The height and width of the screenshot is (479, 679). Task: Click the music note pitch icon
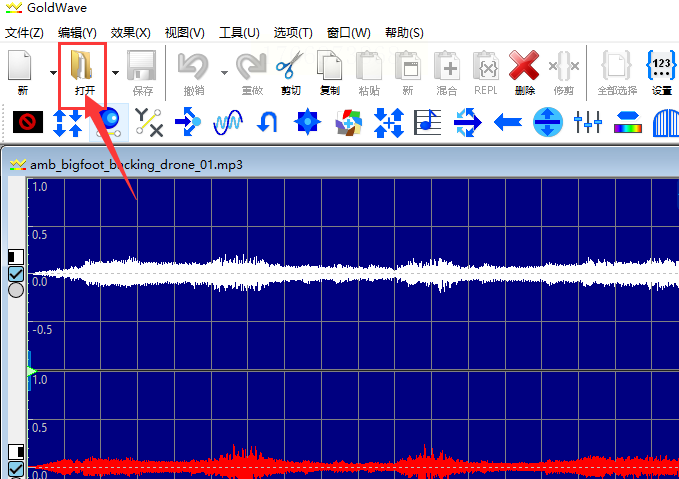427,122
